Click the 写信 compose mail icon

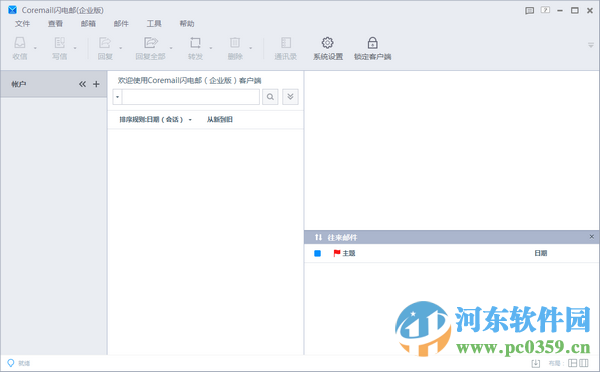[x=60, y=42]
